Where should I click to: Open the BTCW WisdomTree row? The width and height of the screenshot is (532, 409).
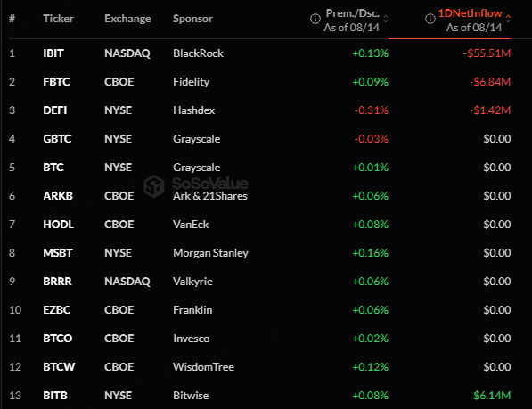click(260, 366)
